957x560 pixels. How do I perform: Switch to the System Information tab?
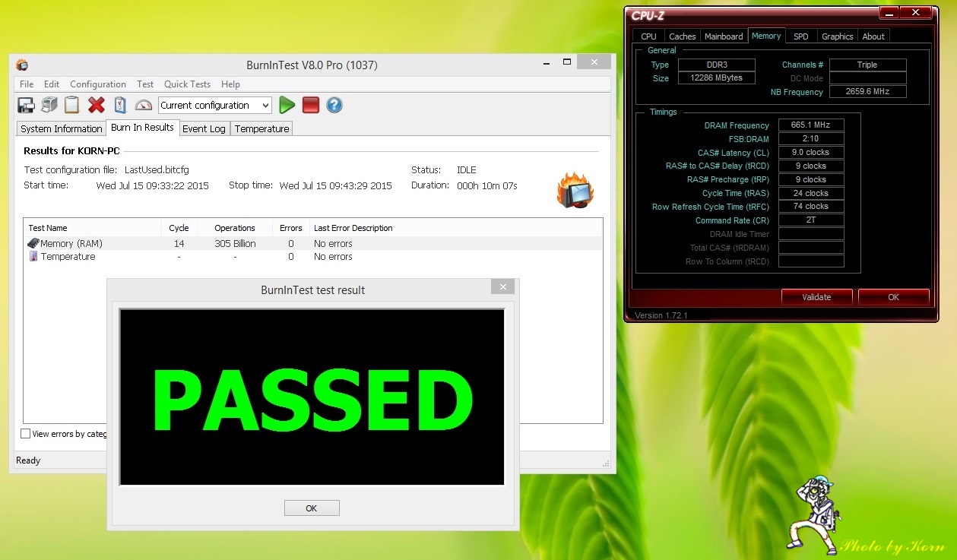pyautogui.click(x=62, y=128)
